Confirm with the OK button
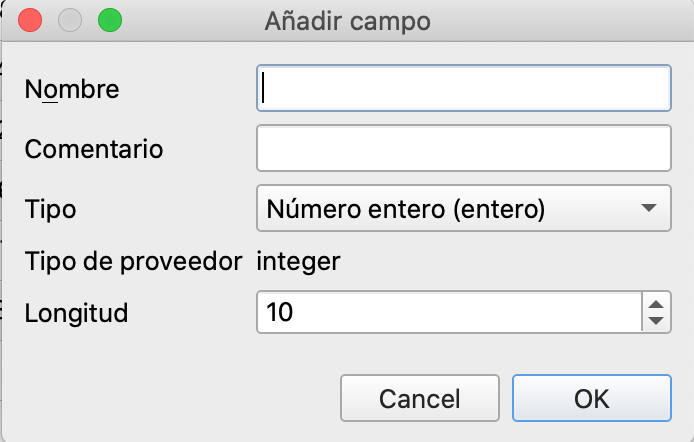Screen dimensions: 694x442 [591, 398]
